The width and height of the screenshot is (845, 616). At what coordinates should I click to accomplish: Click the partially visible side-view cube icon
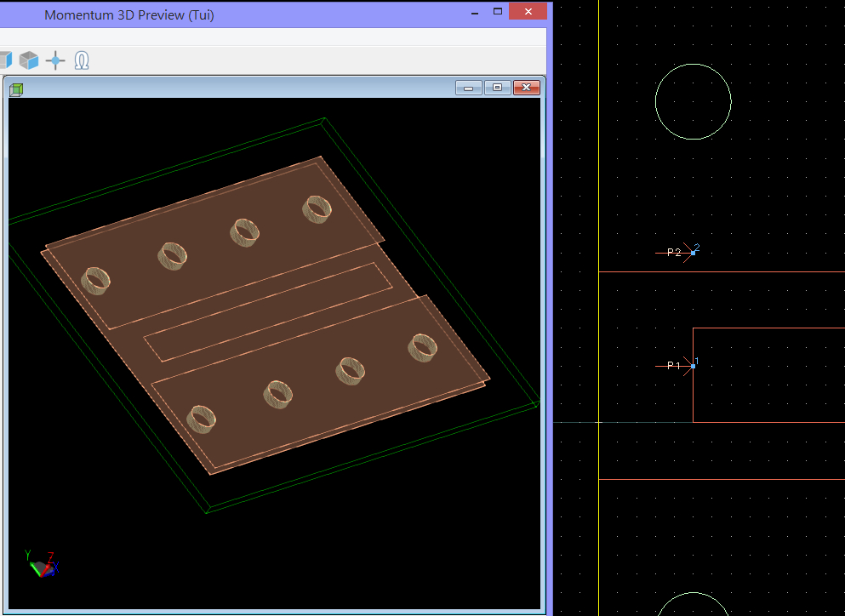(5, 60)
